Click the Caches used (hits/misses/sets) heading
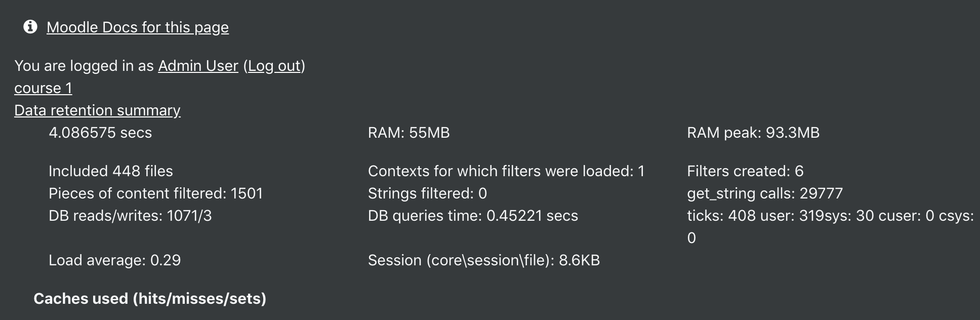This screenshot has width=980, height=320. 150,299
